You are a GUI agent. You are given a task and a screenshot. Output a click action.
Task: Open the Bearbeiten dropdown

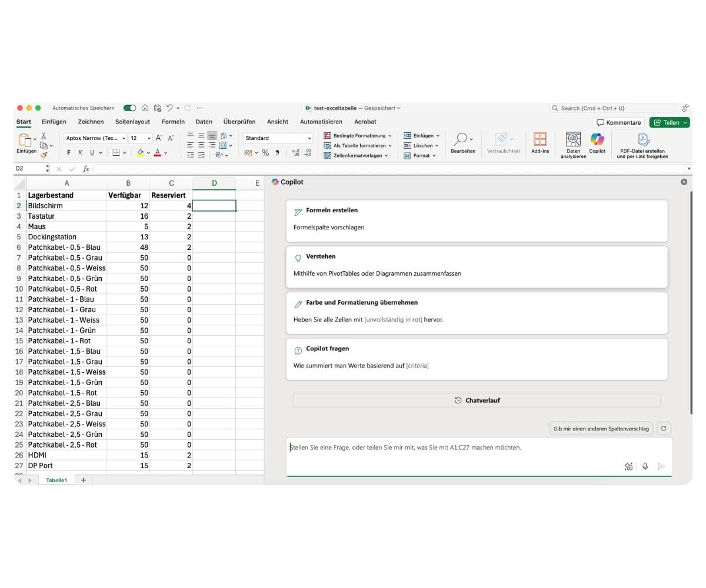tap(463, 143)
